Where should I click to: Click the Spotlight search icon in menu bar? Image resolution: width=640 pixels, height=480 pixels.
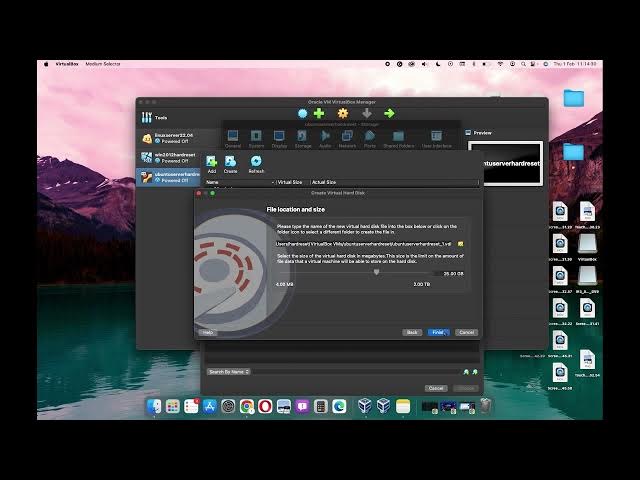pos(523,64)
